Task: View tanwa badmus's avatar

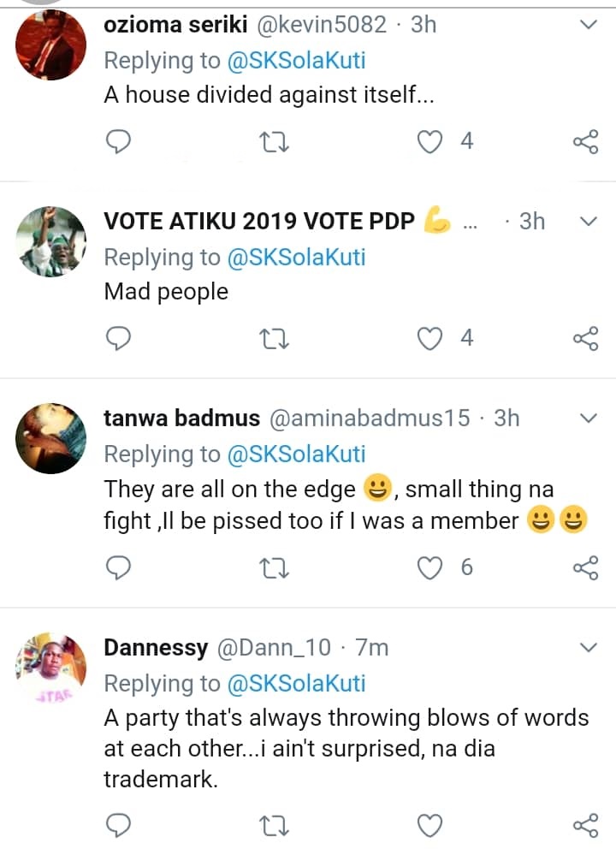Action: 51,438
